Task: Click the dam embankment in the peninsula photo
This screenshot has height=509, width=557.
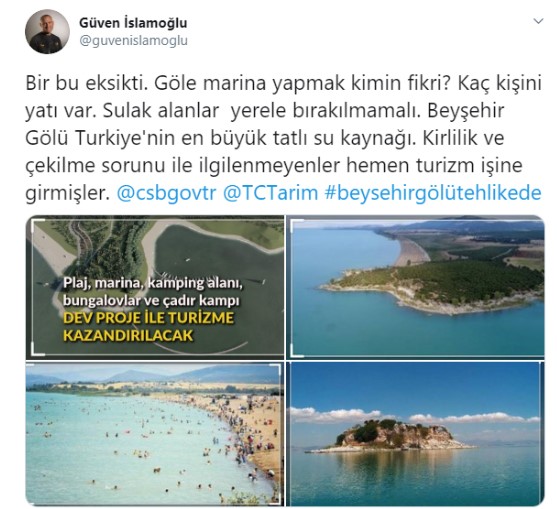Action: tap(414, 252)
